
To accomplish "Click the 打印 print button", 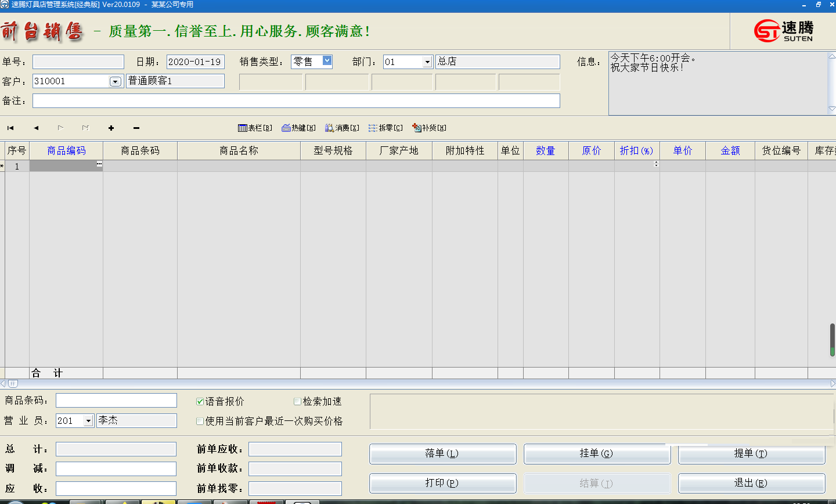I will tap(442, 483).
